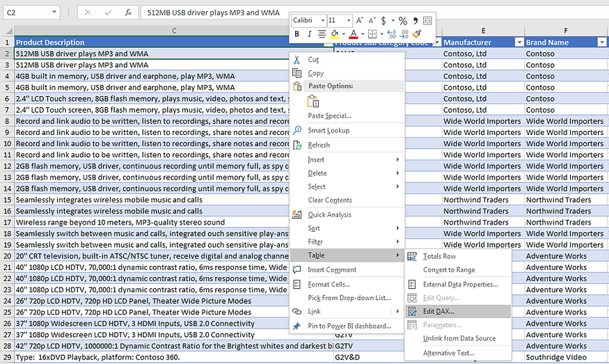Choose Clear Contents
This screenshot has height=364, width=609.
pyautogui.click(x=347, y=200)
